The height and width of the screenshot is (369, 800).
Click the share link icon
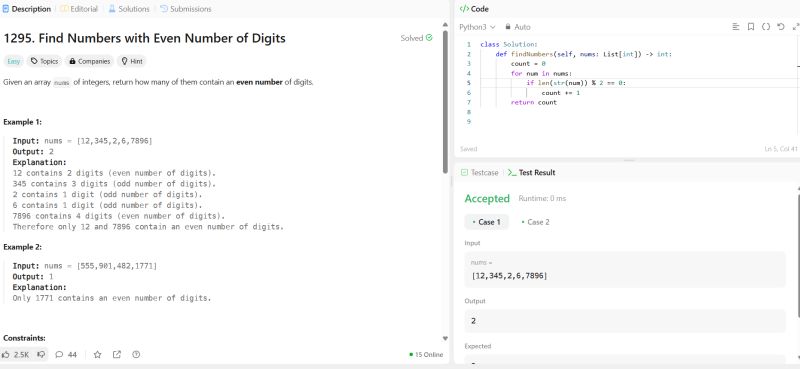click(x=117, y=355)
